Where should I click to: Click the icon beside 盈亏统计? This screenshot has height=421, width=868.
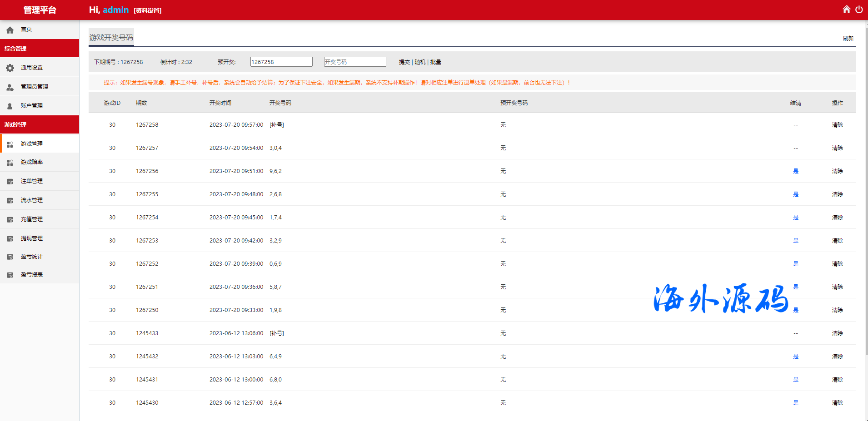click(10, 257)
